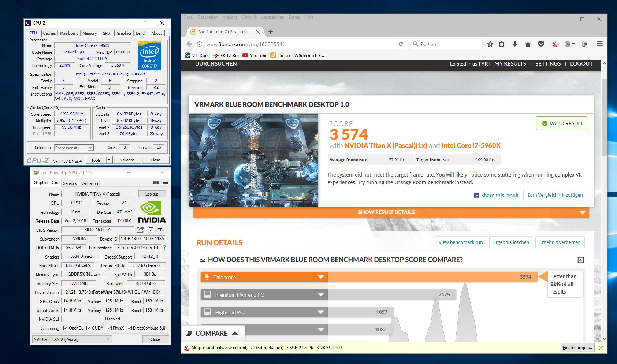Open NoScript icon in Firefox toolbar
The image size is (617, 364).
point(555,44)
